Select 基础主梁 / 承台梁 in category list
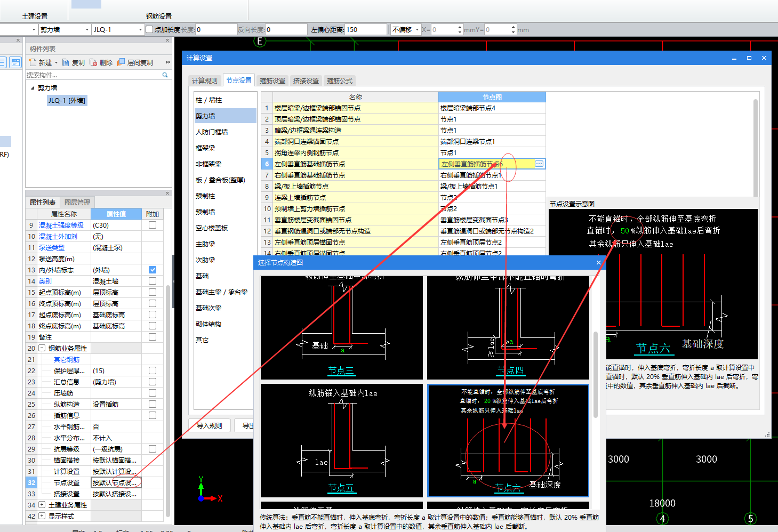Image resolution: width=778 pixels, height=532 pixels. click(225, 292)
